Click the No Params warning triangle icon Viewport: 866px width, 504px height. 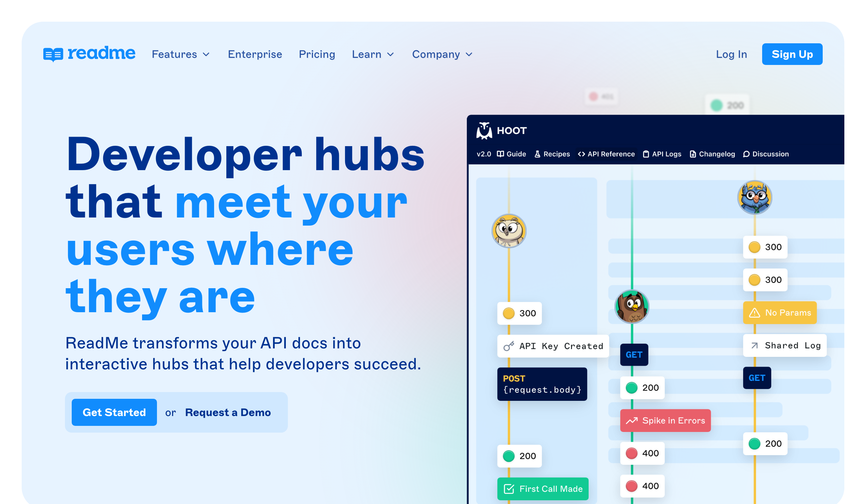pos(754,313)
